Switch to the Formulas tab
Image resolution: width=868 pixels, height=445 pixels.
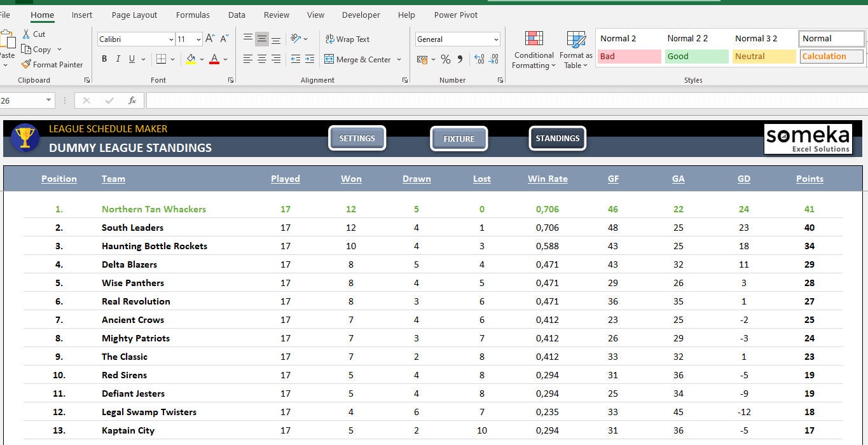[193, 15]
